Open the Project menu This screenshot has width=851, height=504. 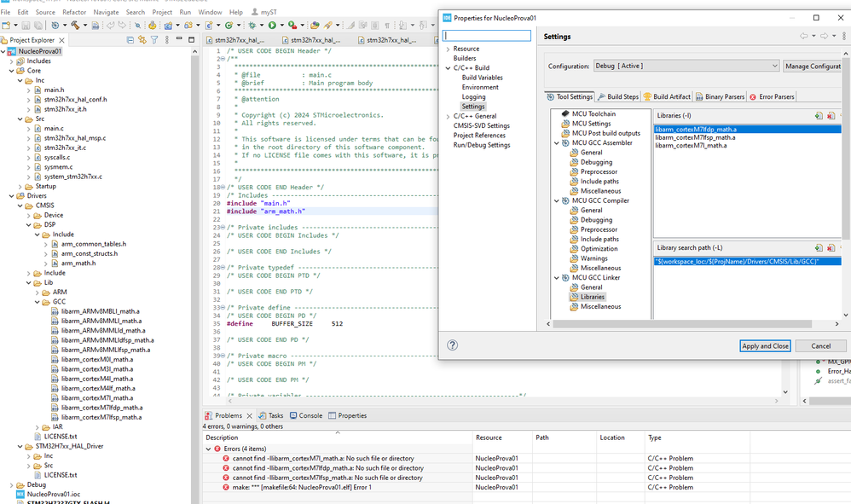[162, 13]
